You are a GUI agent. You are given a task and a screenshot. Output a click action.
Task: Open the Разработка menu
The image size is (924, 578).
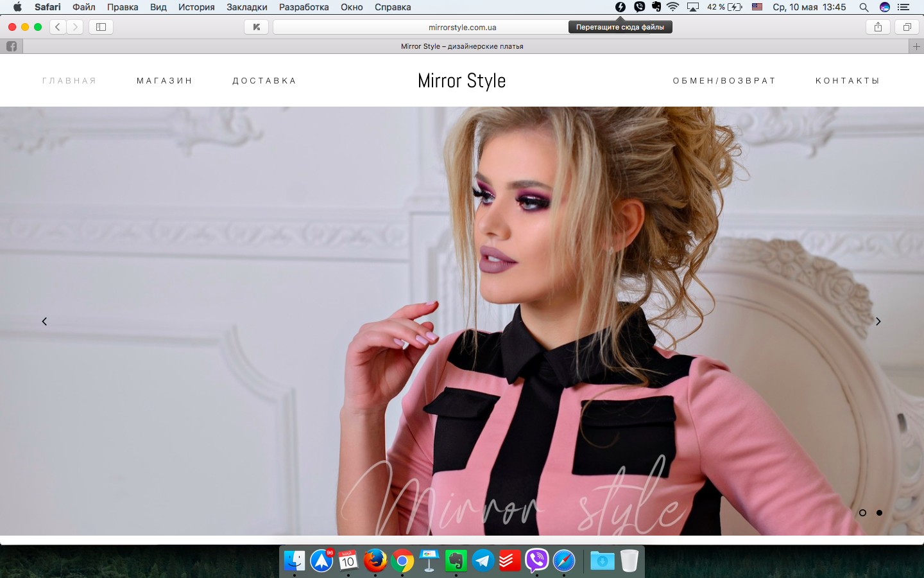(x=304, y=7)
